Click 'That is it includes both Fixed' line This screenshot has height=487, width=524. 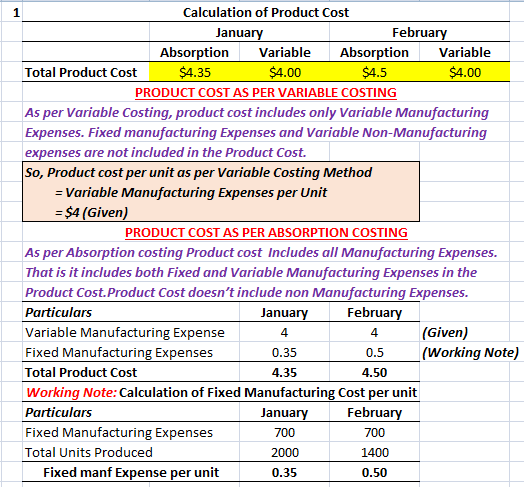(251, 272)
